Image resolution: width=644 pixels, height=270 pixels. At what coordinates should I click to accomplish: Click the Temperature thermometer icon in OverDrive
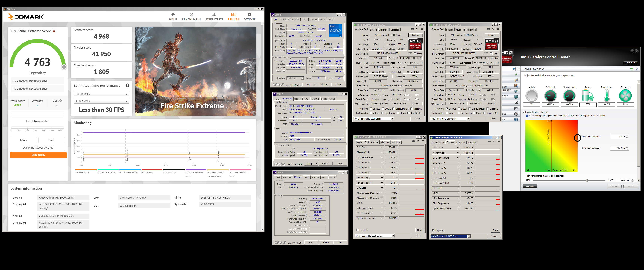point(607,96)
